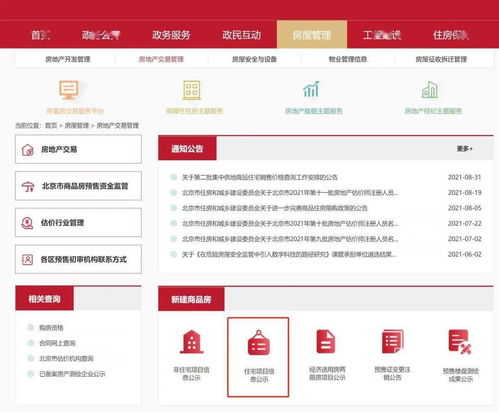
Task: Open the 购房资格 query link
Action: [x=51, y=328]
